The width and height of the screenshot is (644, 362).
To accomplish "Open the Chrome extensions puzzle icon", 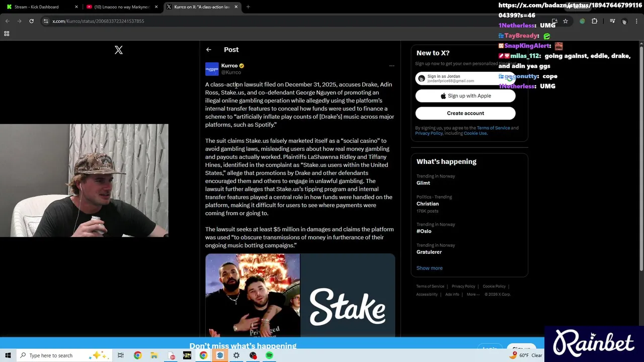I will [594, 21].
